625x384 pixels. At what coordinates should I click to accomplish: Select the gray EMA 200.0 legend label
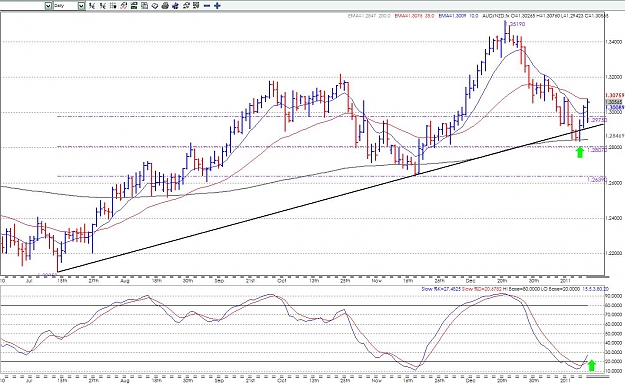[369, 16]
